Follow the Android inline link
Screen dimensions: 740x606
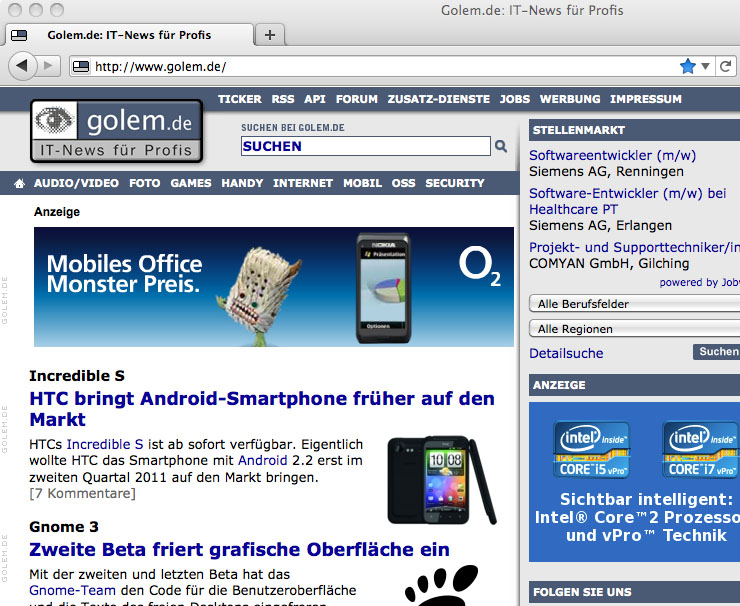[262, 461]
